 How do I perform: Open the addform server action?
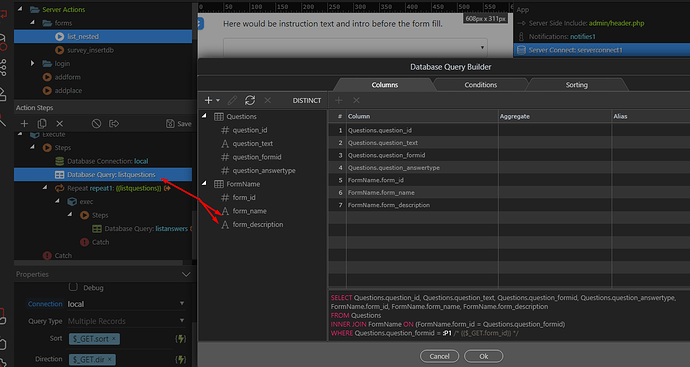point(67,77)
